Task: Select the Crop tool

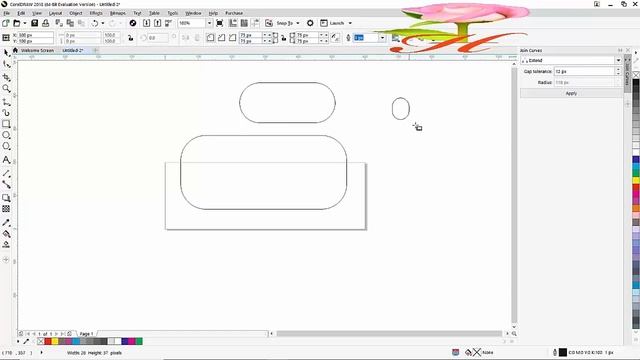Action: coord(6,77)
